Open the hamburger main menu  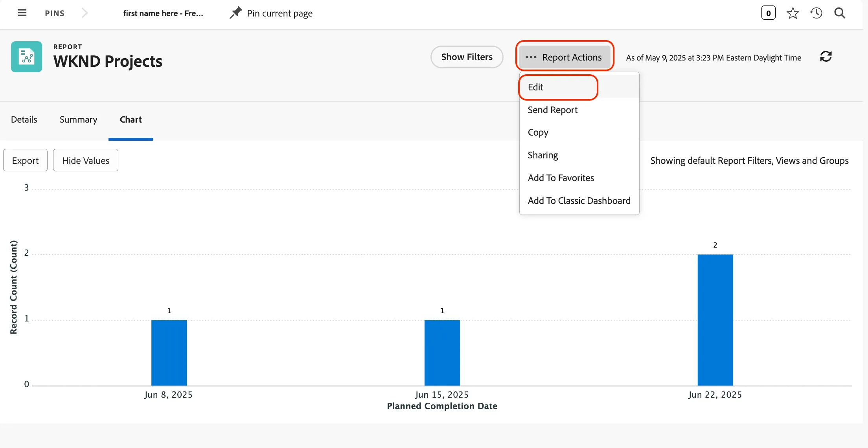pyautogui.click(x=22, y=13)
